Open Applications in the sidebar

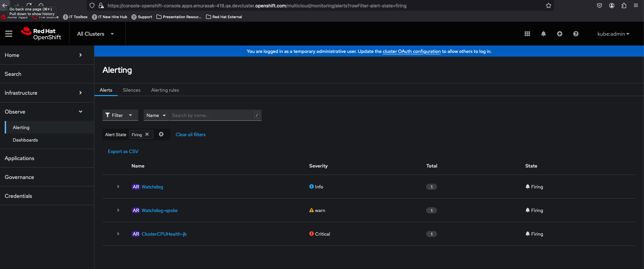(47, 158)
